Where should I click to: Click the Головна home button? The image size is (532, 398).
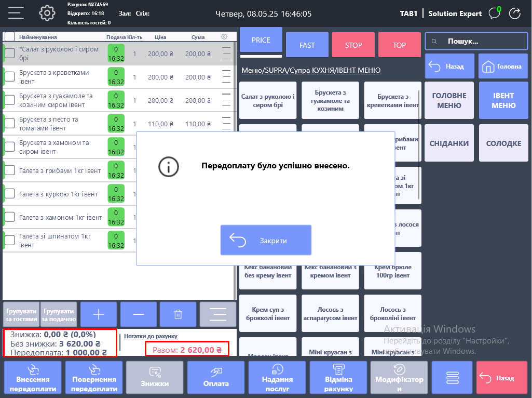click(x=502, y=67)
